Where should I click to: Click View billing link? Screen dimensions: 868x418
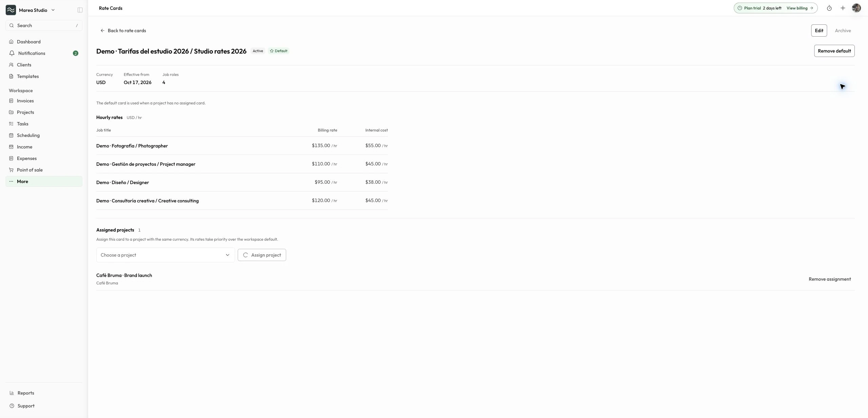pos(800,8)
